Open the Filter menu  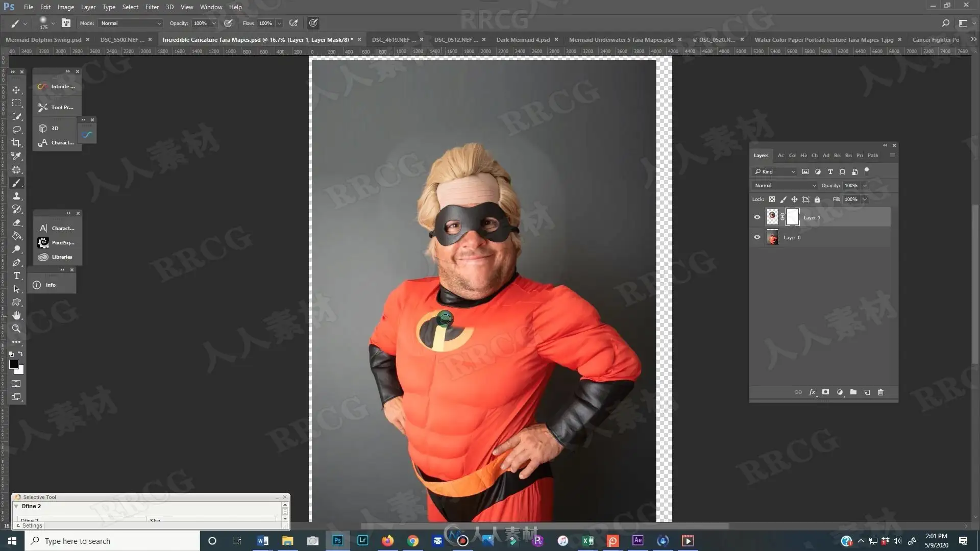(x=152, y=7)
